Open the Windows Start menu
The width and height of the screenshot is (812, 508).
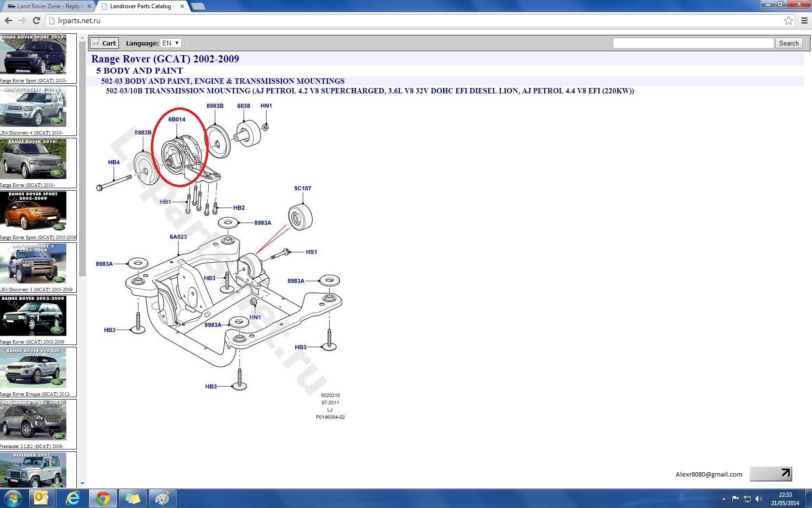13,498
